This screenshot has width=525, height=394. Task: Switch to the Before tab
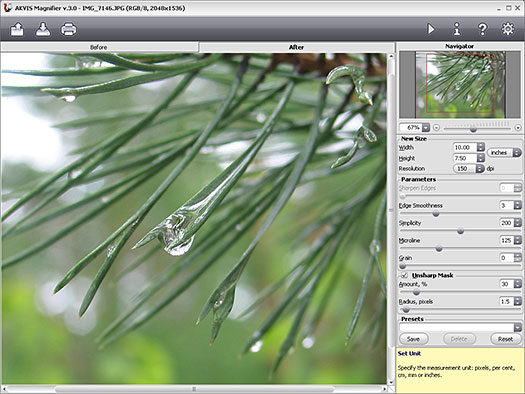tap(99, 47)
